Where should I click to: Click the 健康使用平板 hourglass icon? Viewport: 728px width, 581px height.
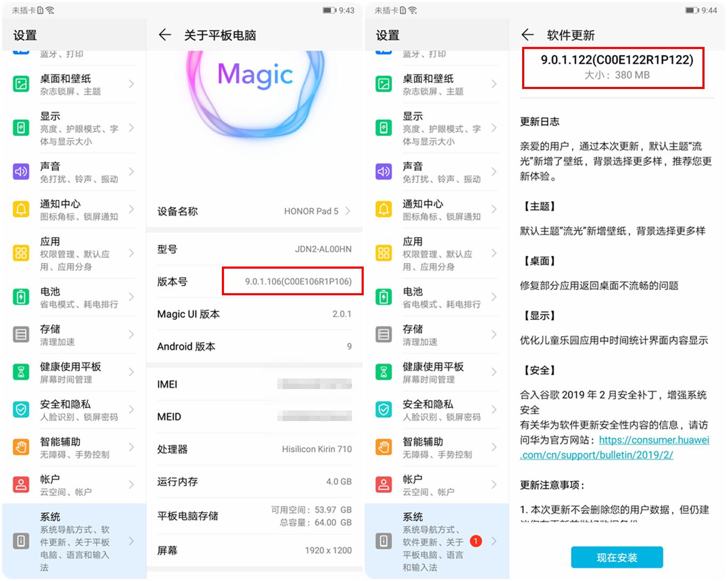21,372
